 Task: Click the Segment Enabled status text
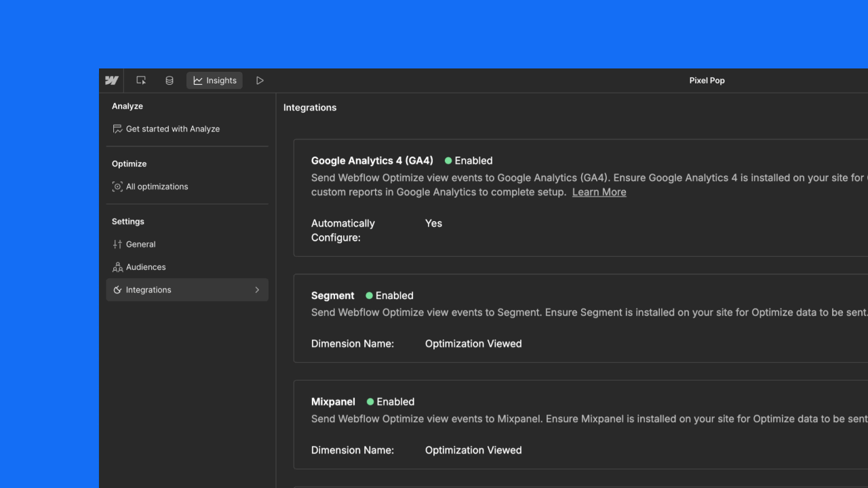(395, 296)
